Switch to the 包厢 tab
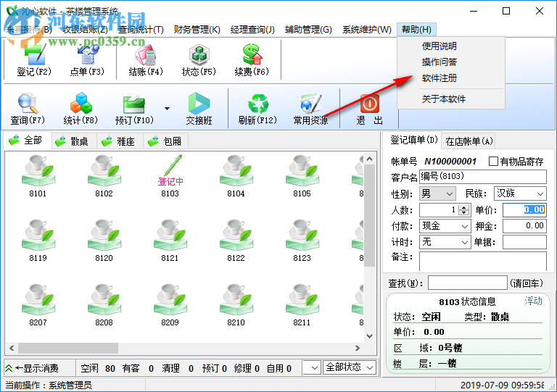 tap(166, 141)
